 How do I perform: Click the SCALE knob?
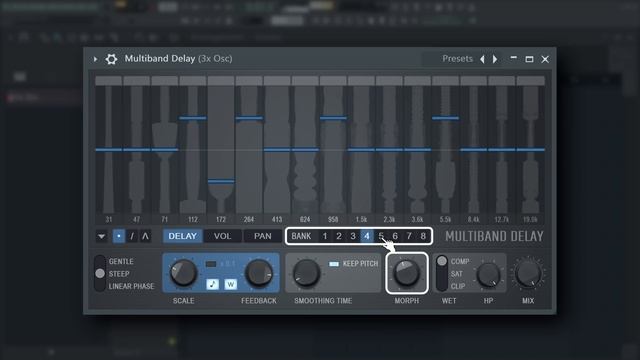(x=183, y=273)
